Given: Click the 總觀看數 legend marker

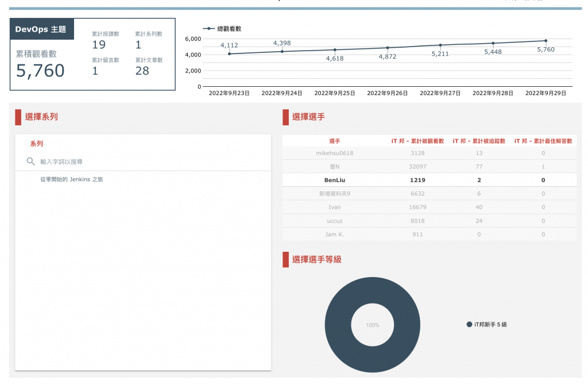Looking at the screenshot, I should pos(208,29).
